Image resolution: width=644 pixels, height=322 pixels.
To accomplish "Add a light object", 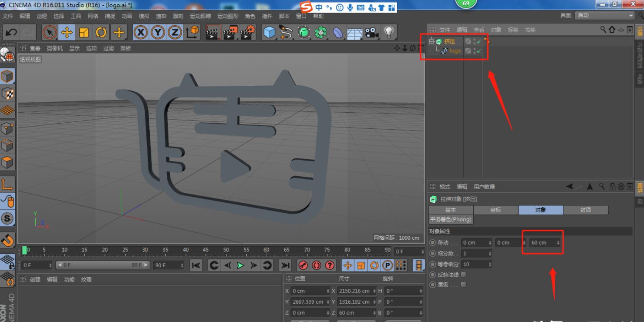I will pos(389,32).
